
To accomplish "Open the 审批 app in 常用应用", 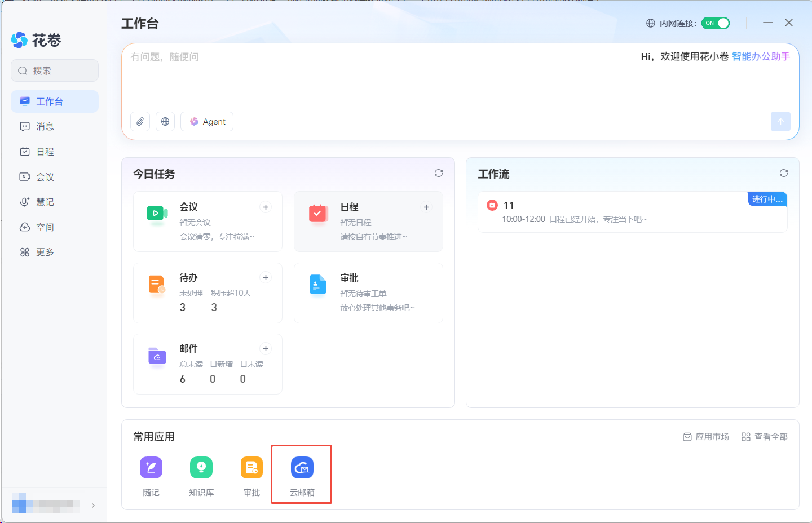I will pyautogui.click(x=251, y=468).
